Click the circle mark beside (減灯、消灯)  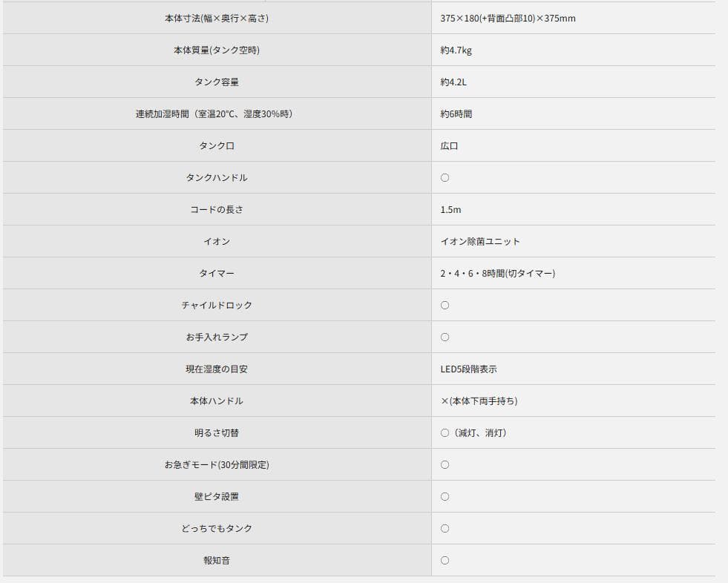point(445,433)
